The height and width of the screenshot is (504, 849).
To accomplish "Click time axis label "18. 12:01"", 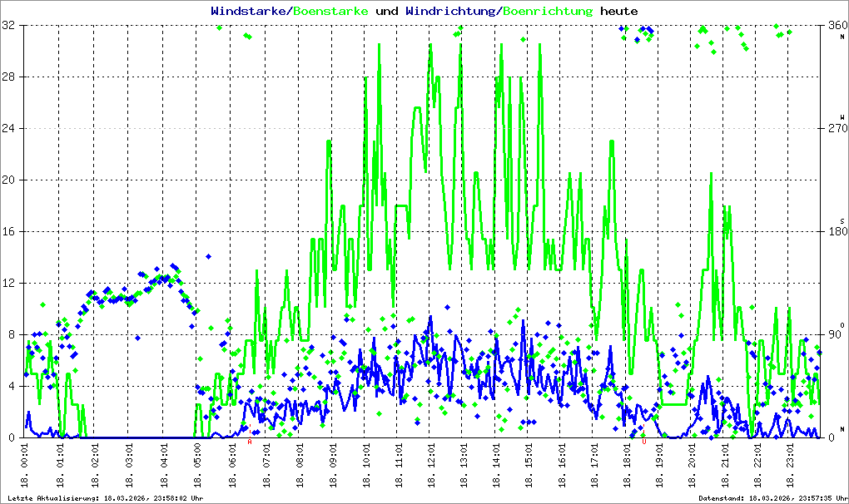I will [x=431, y=465].
